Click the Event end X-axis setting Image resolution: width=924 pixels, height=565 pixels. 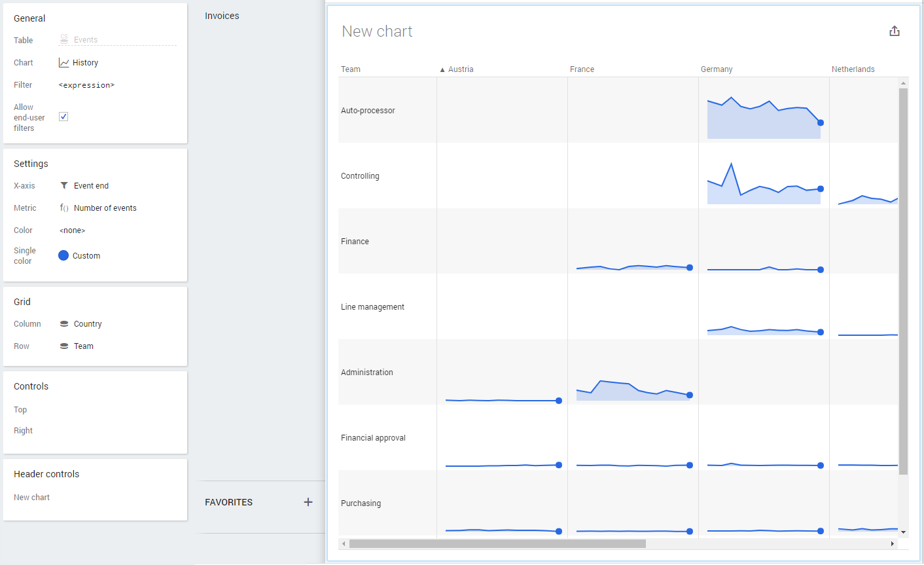click(91, 186)
